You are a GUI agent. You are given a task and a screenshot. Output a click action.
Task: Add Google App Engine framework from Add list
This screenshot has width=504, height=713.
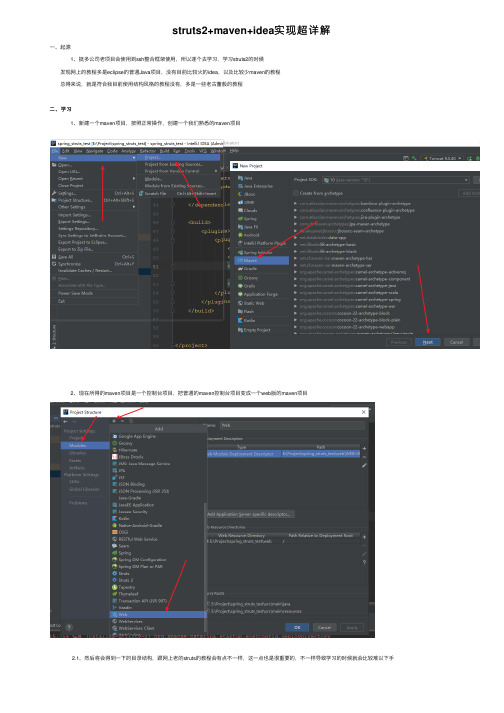[x=134, y=436]
